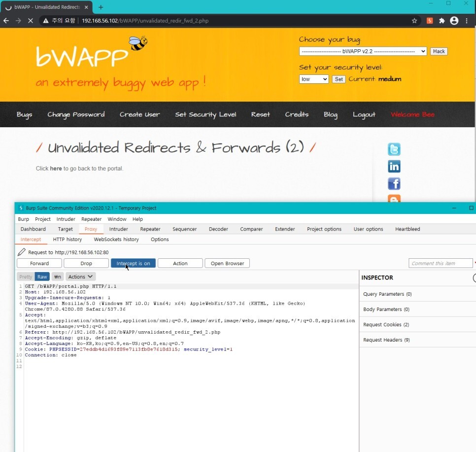Open the extensions puzzle icon

(442, 21)
